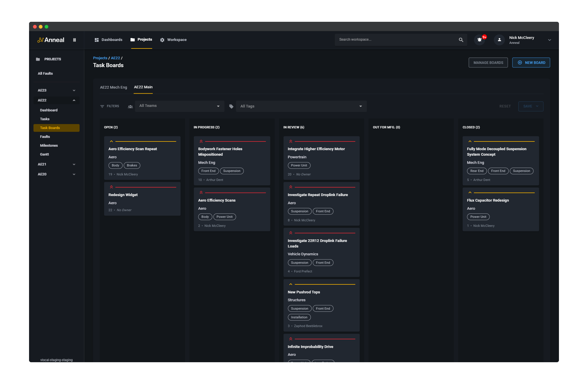Viewport: 588px width, 384px height.
Task: Click the search magnifier icon
Action: click(x=461, y=40)
